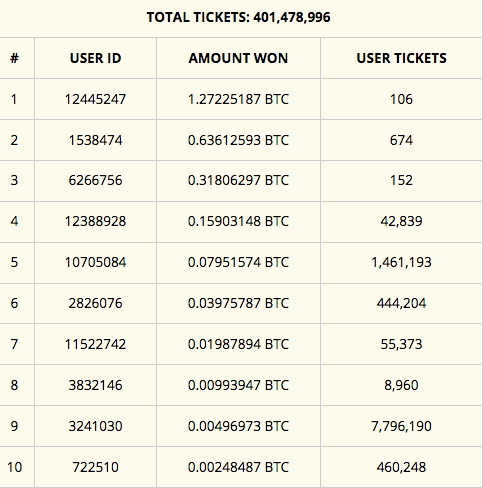Click the TOTAL TICKETS heading
The height and width of the screenshot is (488, 483).
tap(238, 17)
